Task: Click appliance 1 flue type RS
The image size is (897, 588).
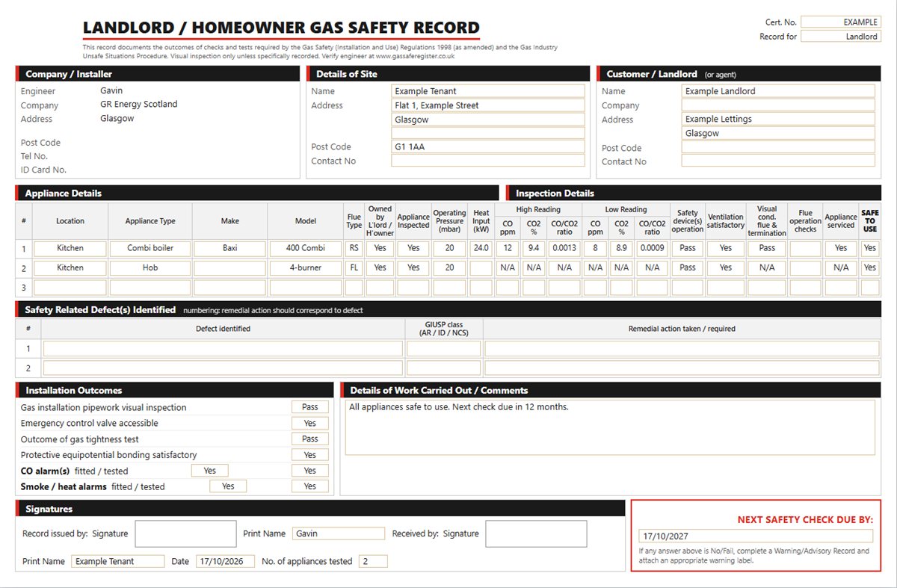Action: pos(354,248)
